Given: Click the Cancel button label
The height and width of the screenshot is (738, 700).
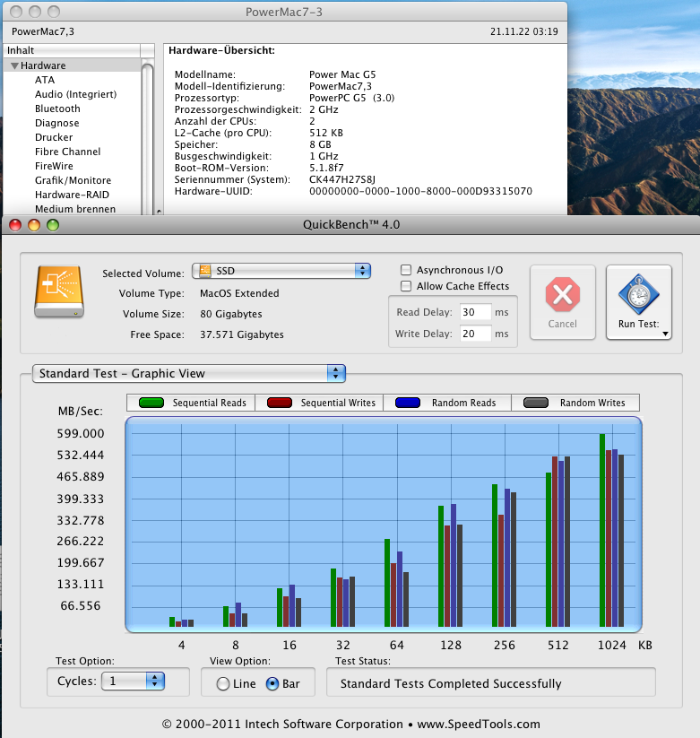Looking at the screenshot, I should pos(562,324).
